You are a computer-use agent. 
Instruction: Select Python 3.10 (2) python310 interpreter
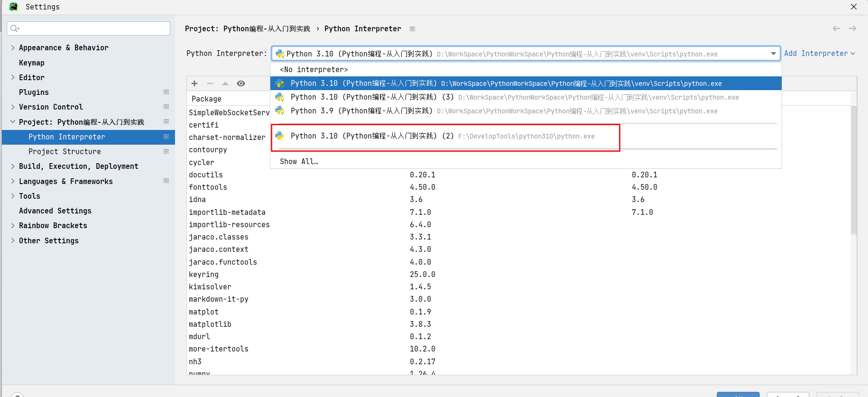tap(526, 136)
